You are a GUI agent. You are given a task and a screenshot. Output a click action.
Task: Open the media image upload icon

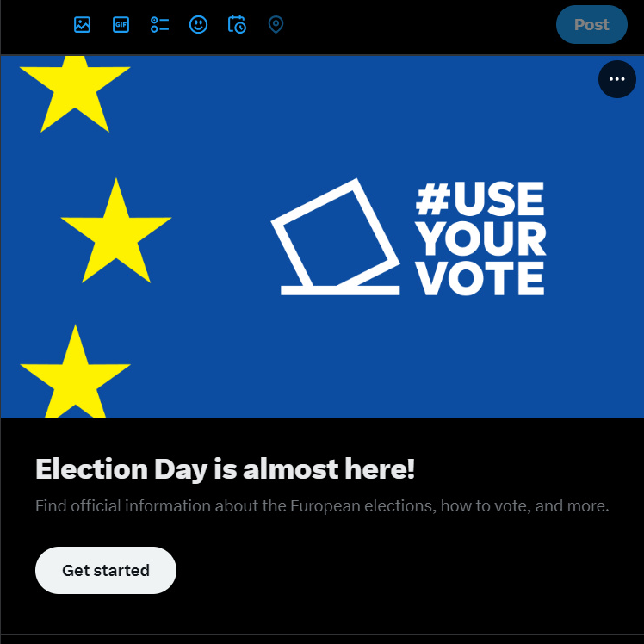[82, 25]
